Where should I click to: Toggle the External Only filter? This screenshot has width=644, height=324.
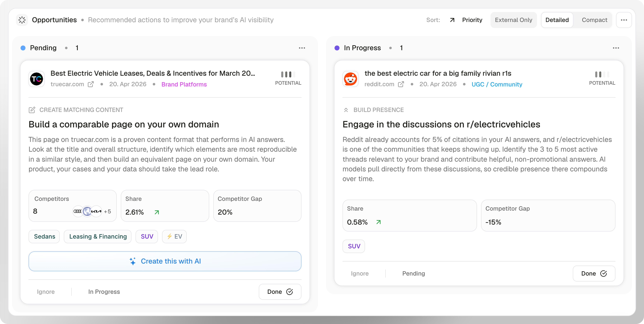point(513,20)
